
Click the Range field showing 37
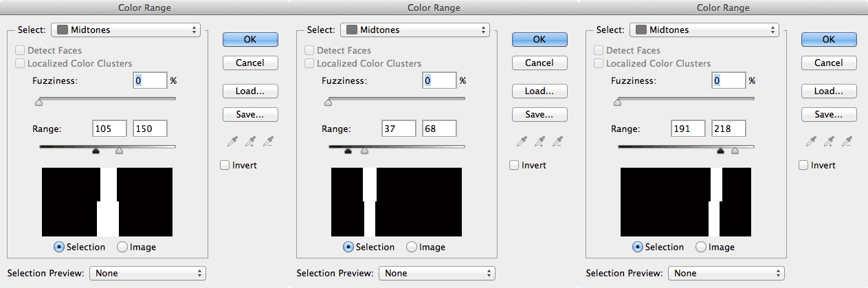coord(399,129)
